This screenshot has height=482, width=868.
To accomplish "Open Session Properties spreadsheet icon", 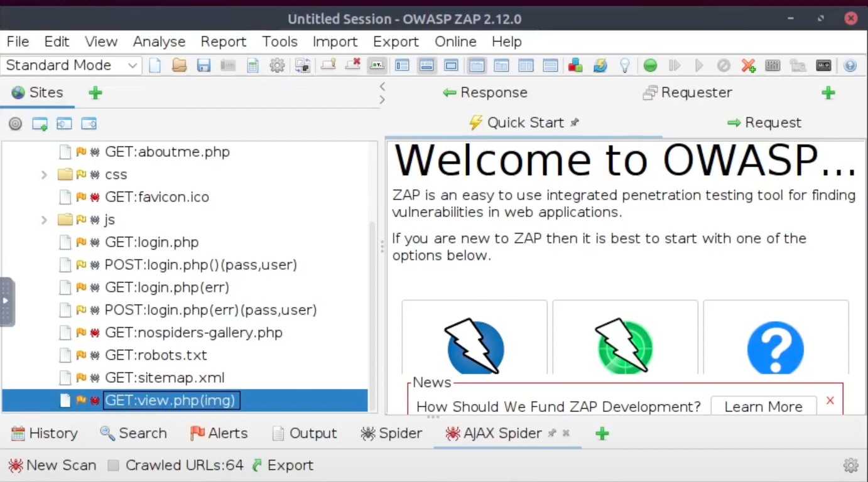I will (x=252, y=65).
